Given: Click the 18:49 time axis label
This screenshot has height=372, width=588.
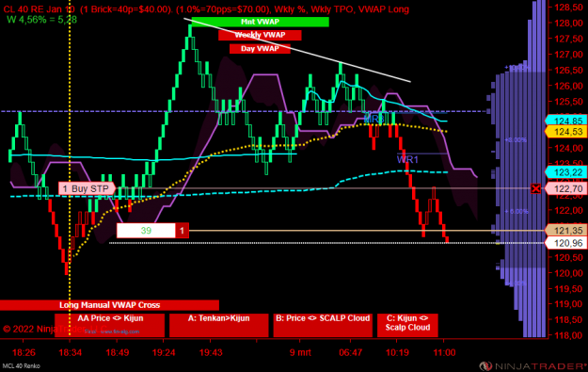Looking at the screenshot, I should 117,353.
